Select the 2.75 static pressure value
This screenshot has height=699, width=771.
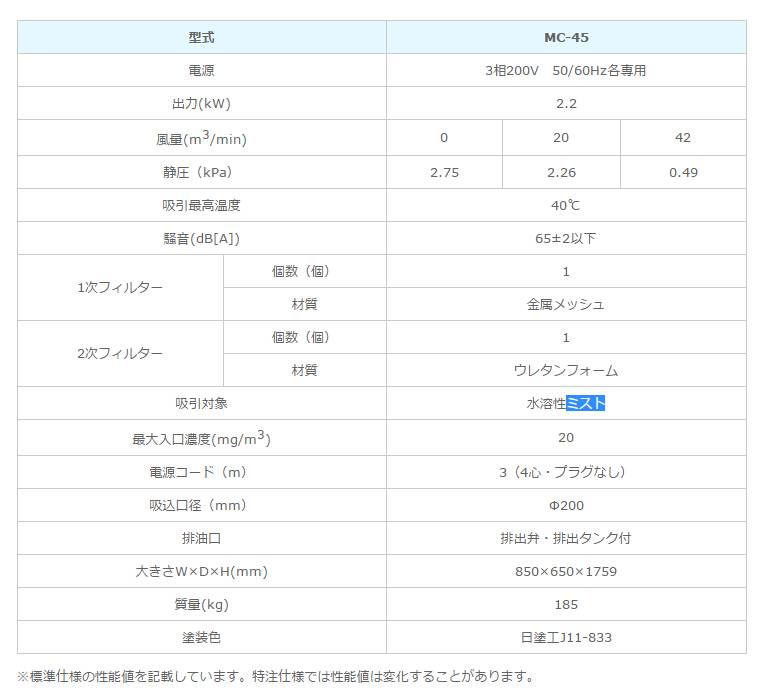[444, 172]
